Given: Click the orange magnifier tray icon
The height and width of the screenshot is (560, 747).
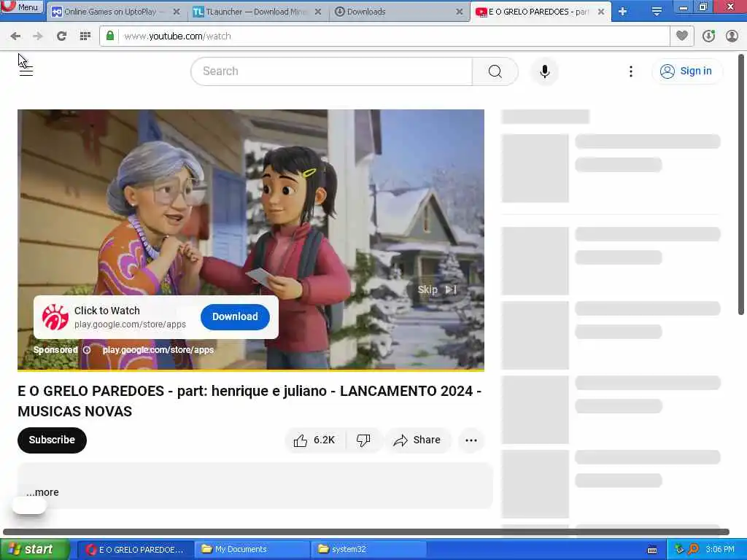Looking at the screenshot, I should (693, 549).
